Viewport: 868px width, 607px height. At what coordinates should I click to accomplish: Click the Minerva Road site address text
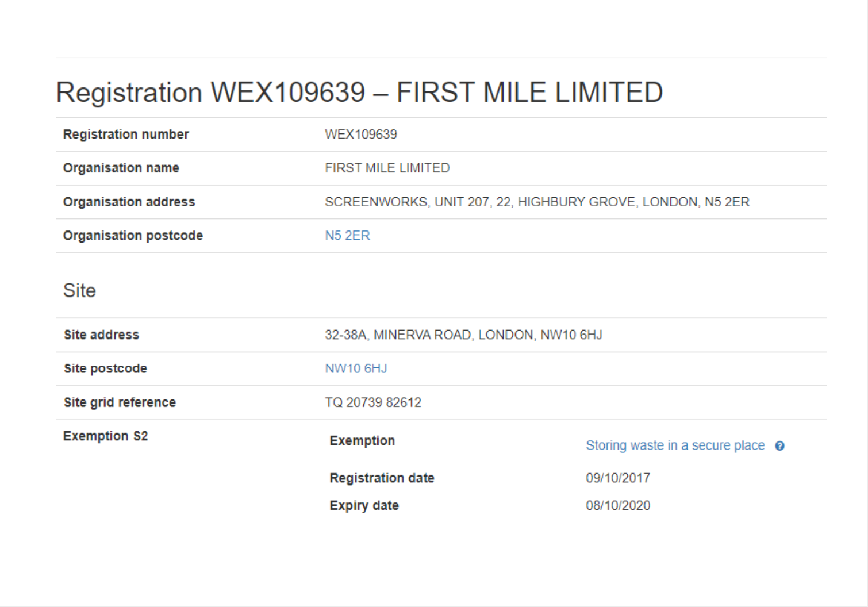[x=463, y=335]
